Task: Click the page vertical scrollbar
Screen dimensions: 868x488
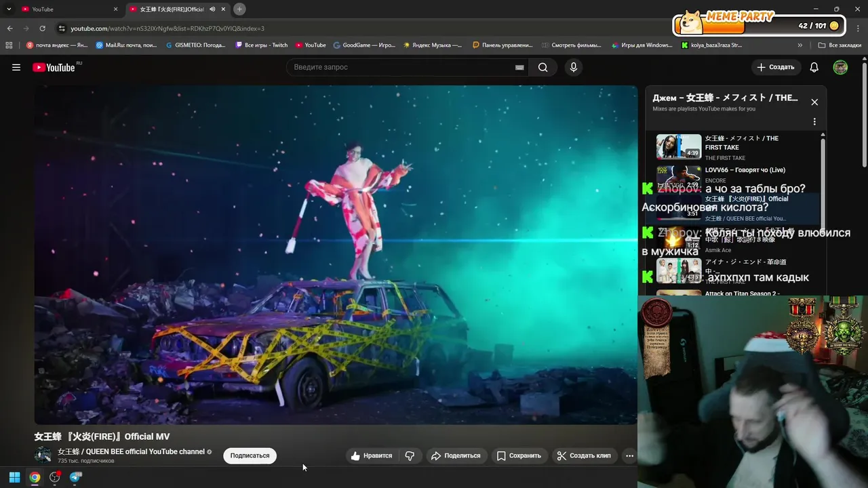Action: [864, 115]
